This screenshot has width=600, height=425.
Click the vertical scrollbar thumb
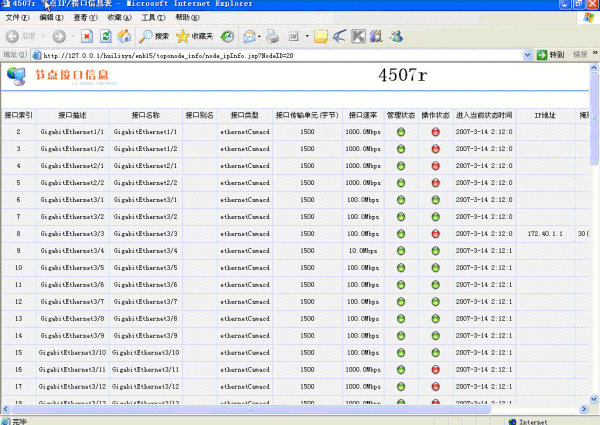click(x=594, y=119)
